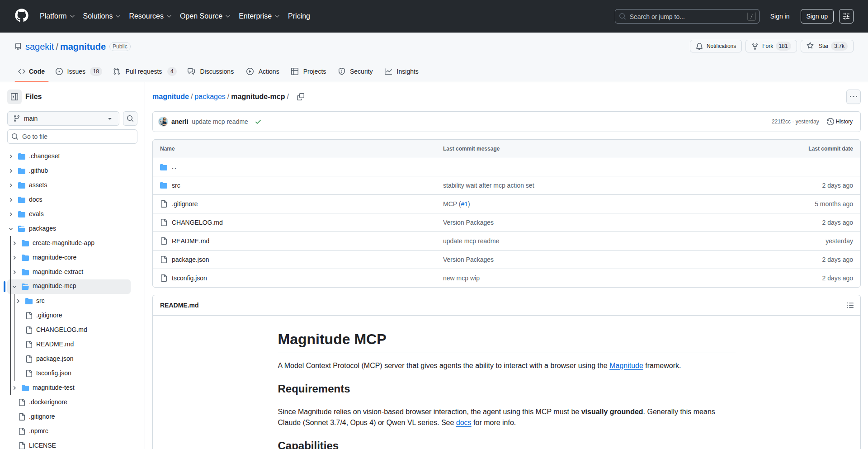This screenshot has width=868, height=449.
Task: Expand the Solutions navigation menu
Action: [x=102, y=16]
